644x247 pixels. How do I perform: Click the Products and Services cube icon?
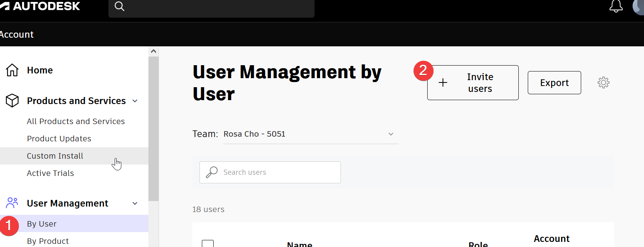(x=12, y=101)
